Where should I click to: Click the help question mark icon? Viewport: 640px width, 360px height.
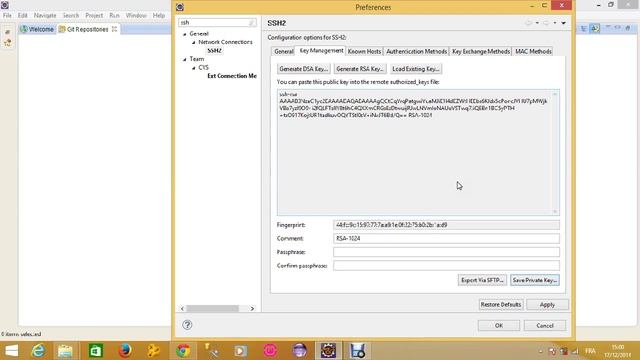pyautogui.click(x=187, y=325)
